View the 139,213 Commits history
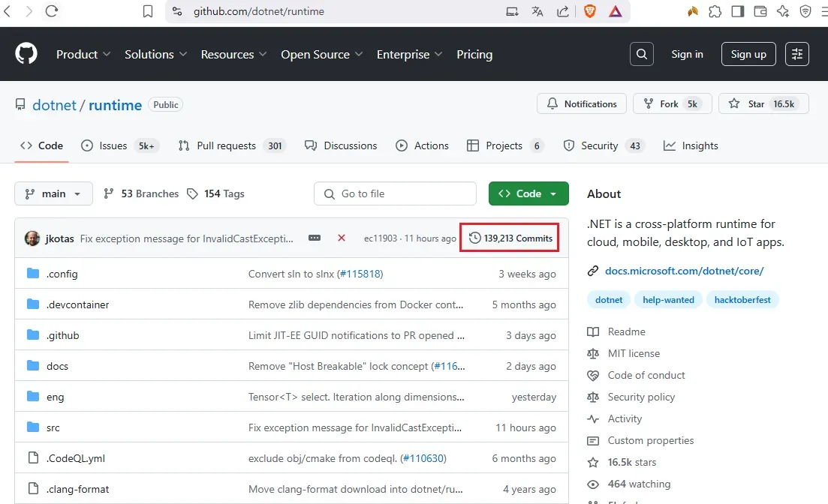The width and height of the screenshot is (828, 504). (x=510, y=238)
